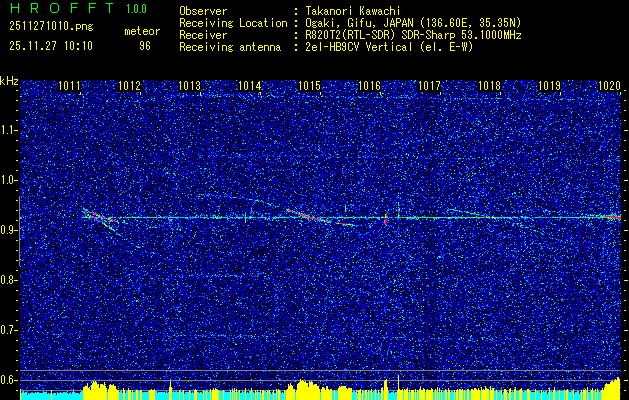Viewport: 629px width, 400px height.
Task: Click the 1014 time marker
Action: pos(250,86)
